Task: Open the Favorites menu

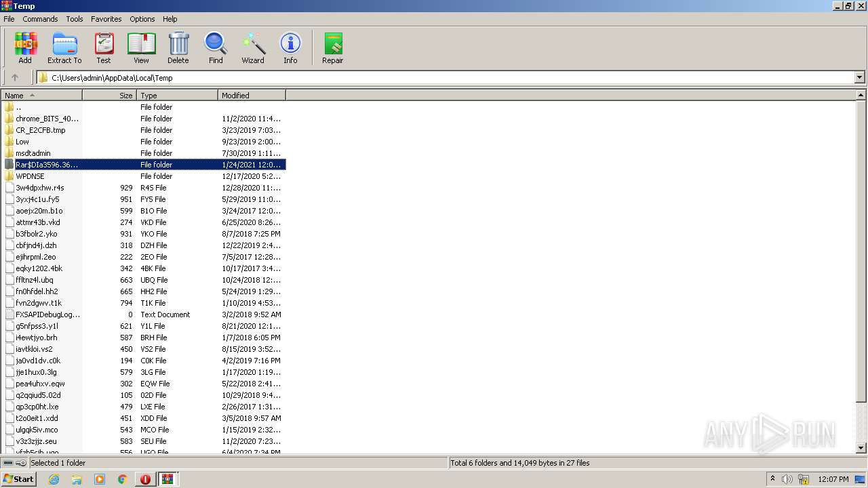Action: point(106,19)
